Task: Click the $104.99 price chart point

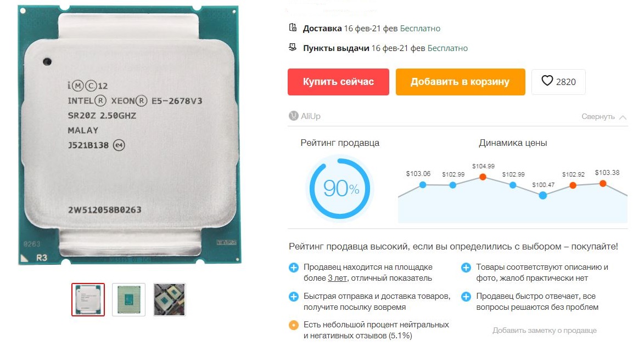Action: 483,177
